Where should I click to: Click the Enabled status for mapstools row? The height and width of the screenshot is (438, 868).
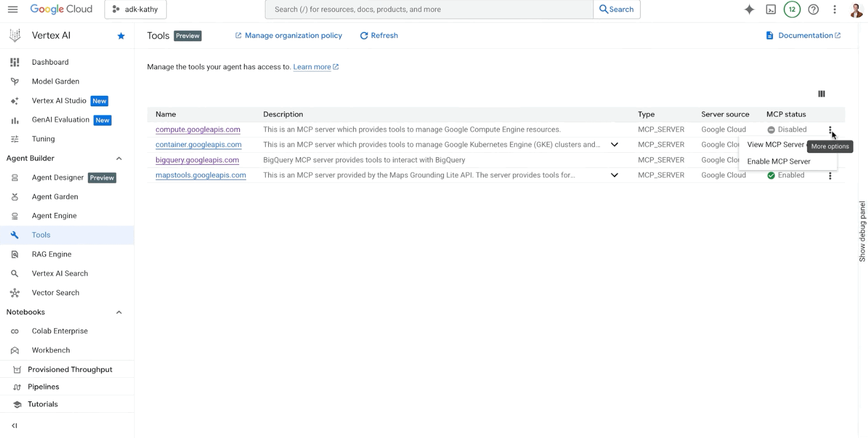click(x=786, y=175)
